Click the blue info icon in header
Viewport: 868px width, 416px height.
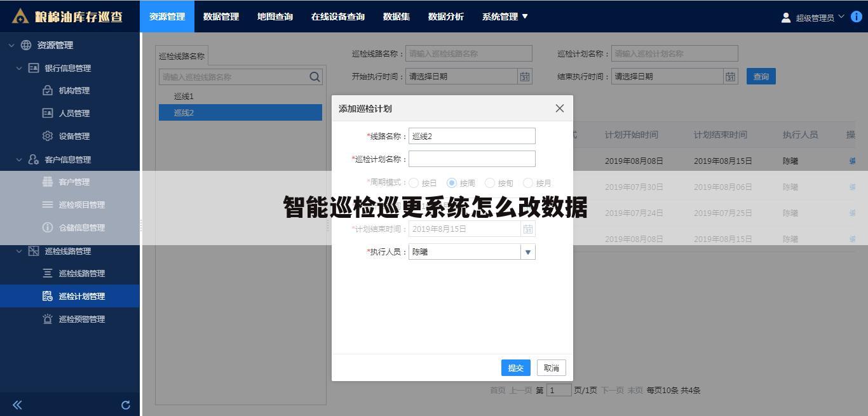(857, 17)
